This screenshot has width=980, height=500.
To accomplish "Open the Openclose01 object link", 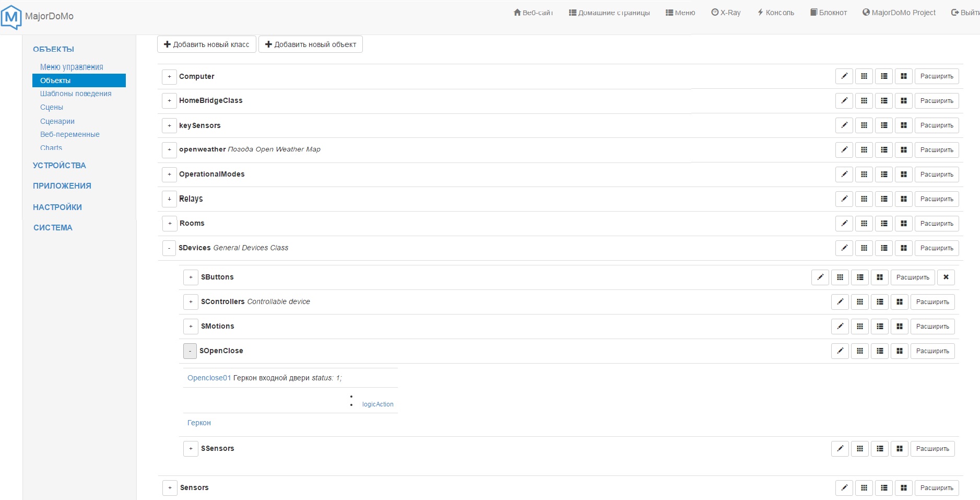I will click(x=209, y=378).
